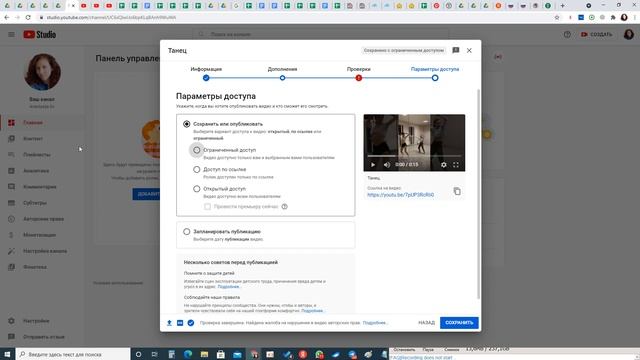This screenshot has height=360, width=640.
Task: Click the Studio search field
Action: click(x=320, y=35)
